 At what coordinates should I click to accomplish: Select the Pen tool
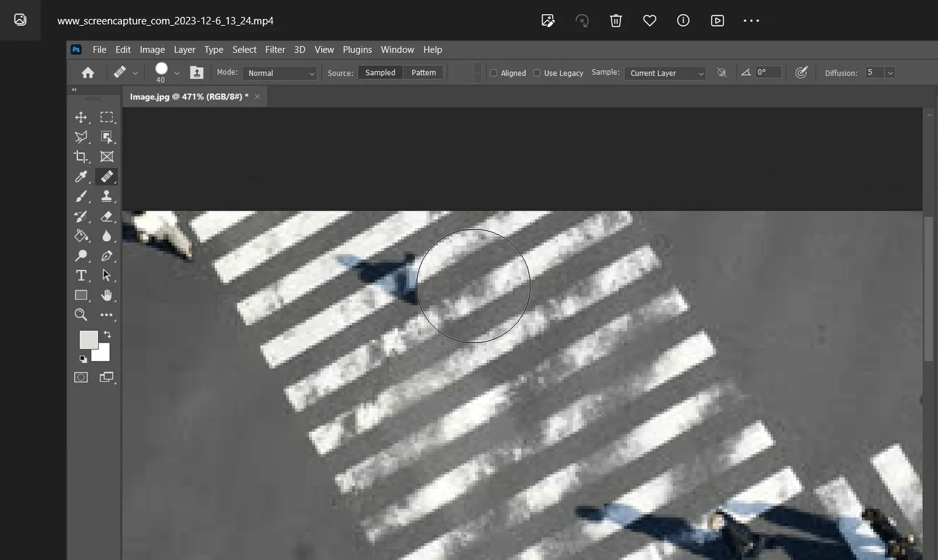[x=107, y=256]
